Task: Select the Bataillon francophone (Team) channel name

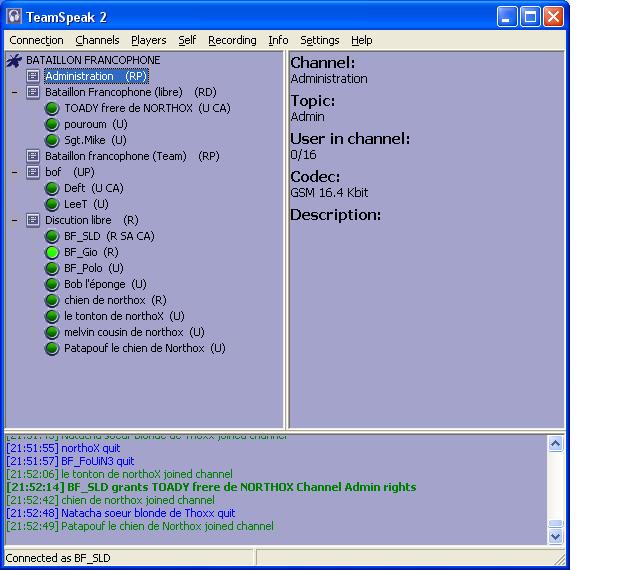Action: point(132,156)
